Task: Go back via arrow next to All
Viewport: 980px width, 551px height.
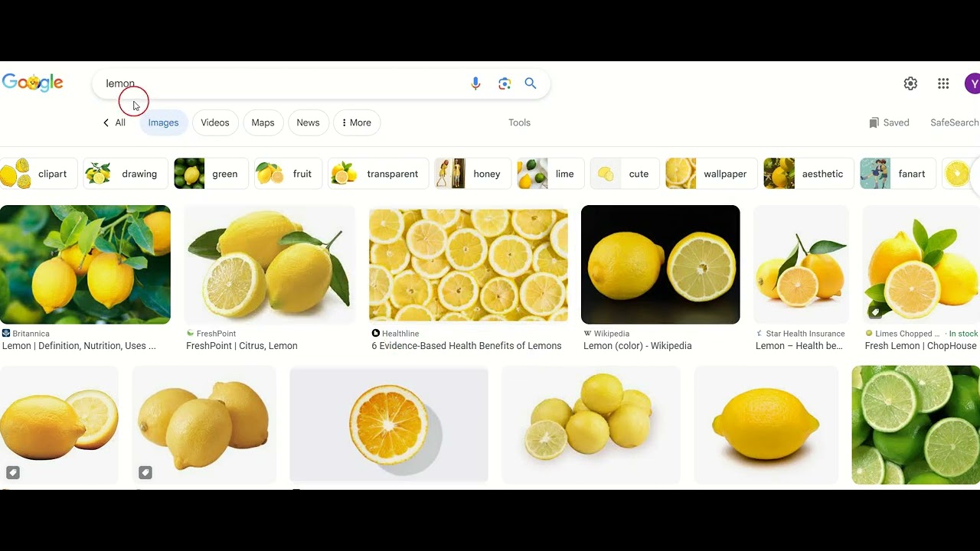Action: [x=106, y=122]
